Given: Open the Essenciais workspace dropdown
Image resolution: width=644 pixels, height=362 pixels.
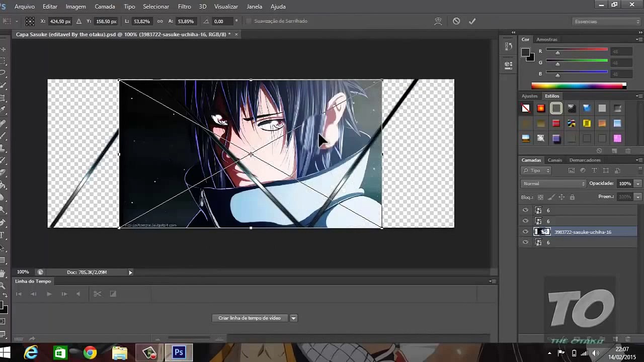Looking at the screenshot, I should (607, 21).
